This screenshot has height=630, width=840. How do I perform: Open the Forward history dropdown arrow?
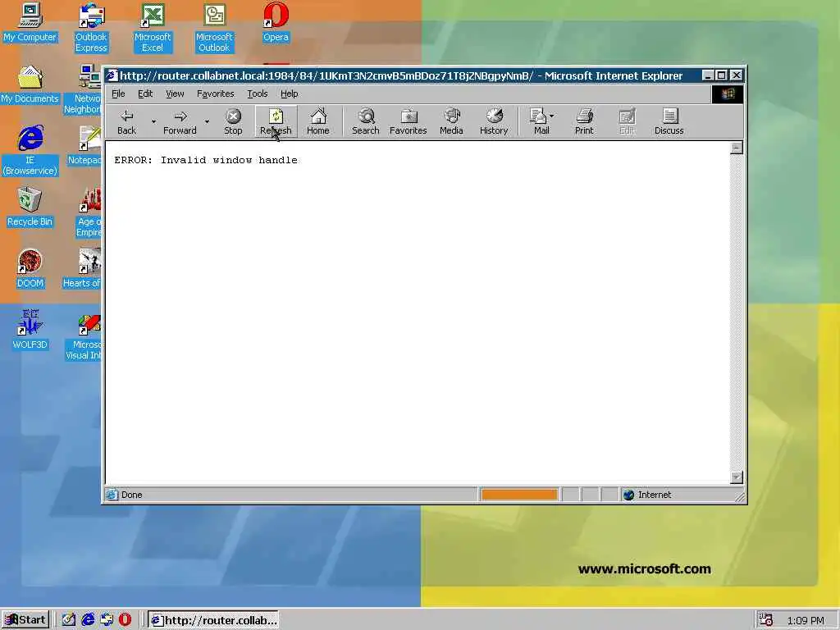[x=207, y=122]
